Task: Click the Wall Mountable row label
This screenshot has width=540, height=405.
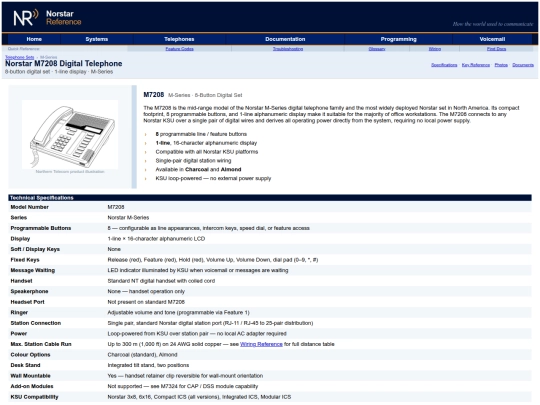Action: pyautogui.click(x=30, y=376)
